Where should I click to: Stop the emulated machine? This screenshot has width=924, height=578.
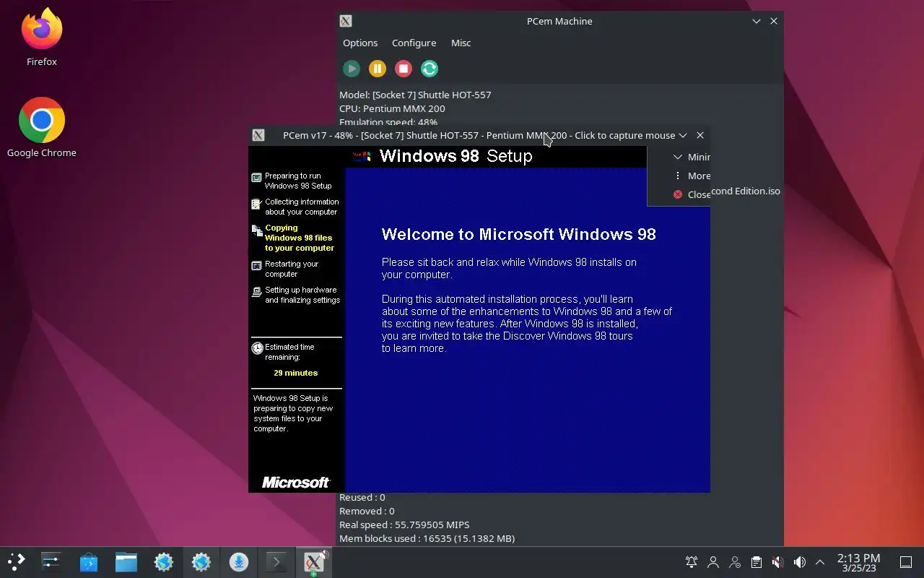click(x=404, y=69)
